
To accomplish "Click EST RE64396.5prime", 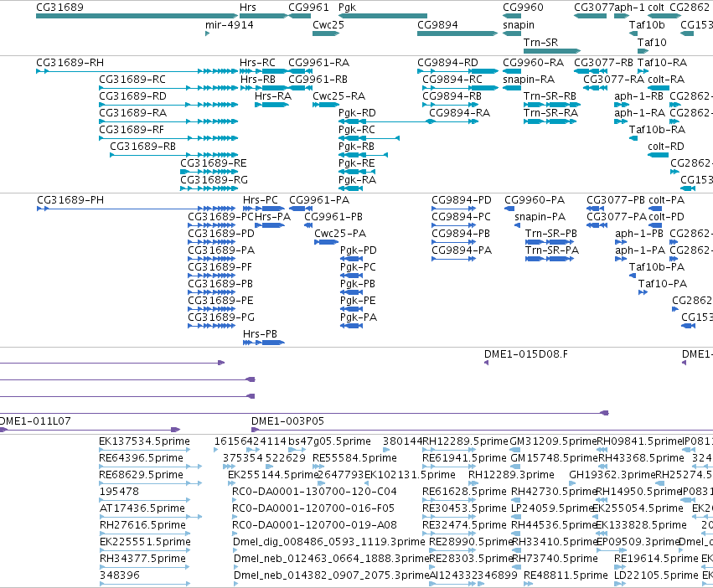I will click(151, 466).
